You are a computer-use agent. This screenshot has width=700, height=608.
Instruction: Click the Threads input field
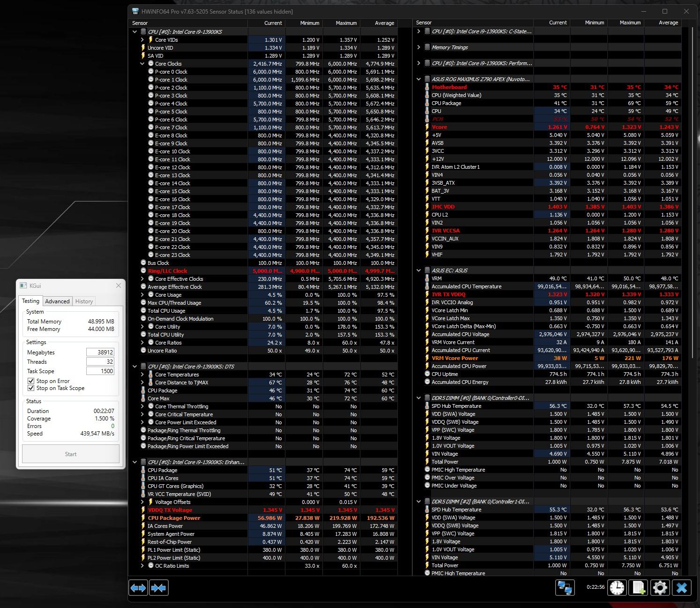(x=100, y=362)
